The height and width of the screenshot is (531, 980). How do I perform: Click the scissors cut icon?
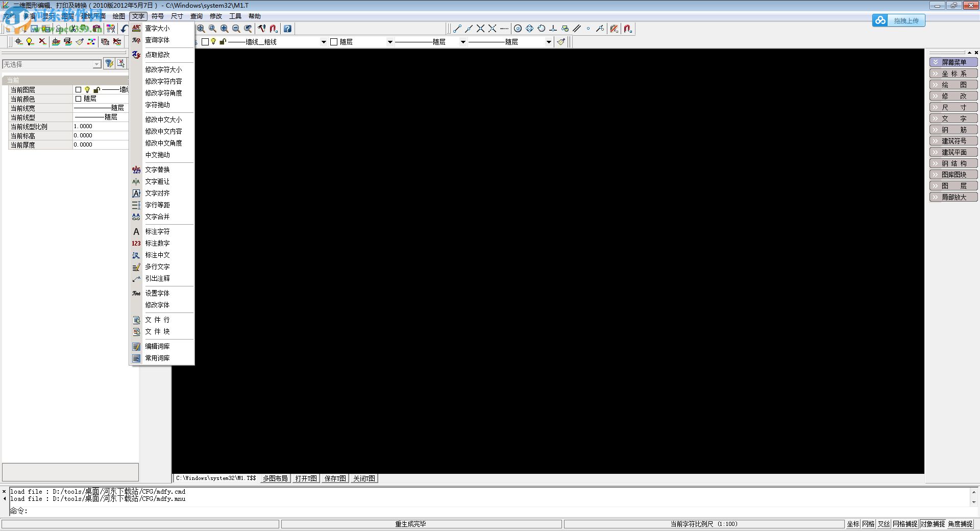click(x=73, y=29)
